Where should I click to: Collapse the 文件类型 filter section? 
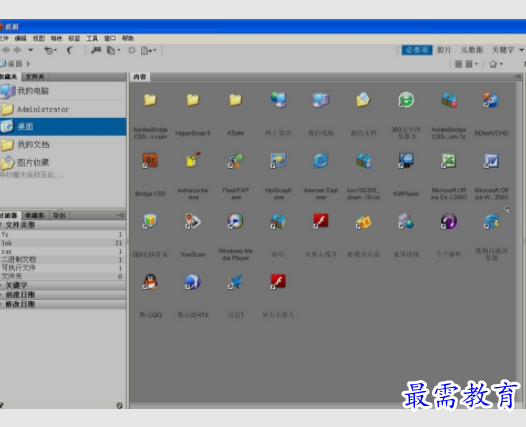[x=63, y=225]
